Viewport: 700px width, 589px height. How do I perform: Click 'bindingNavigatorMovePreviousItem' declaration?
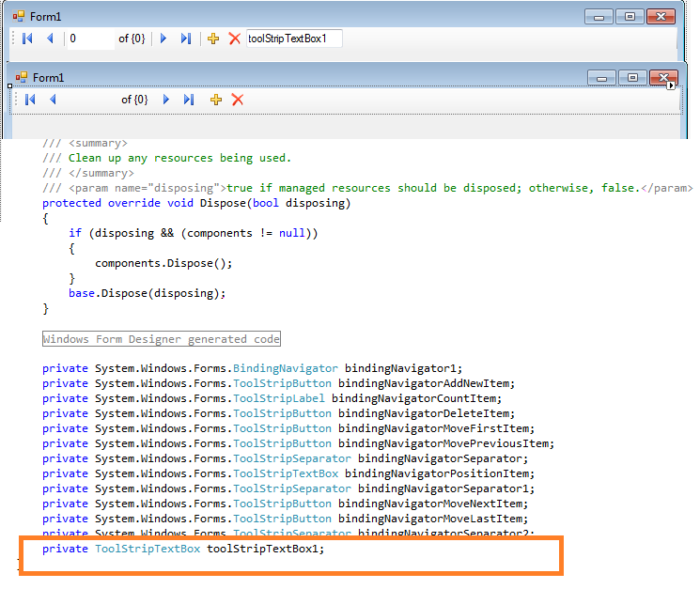coord(298,444)
